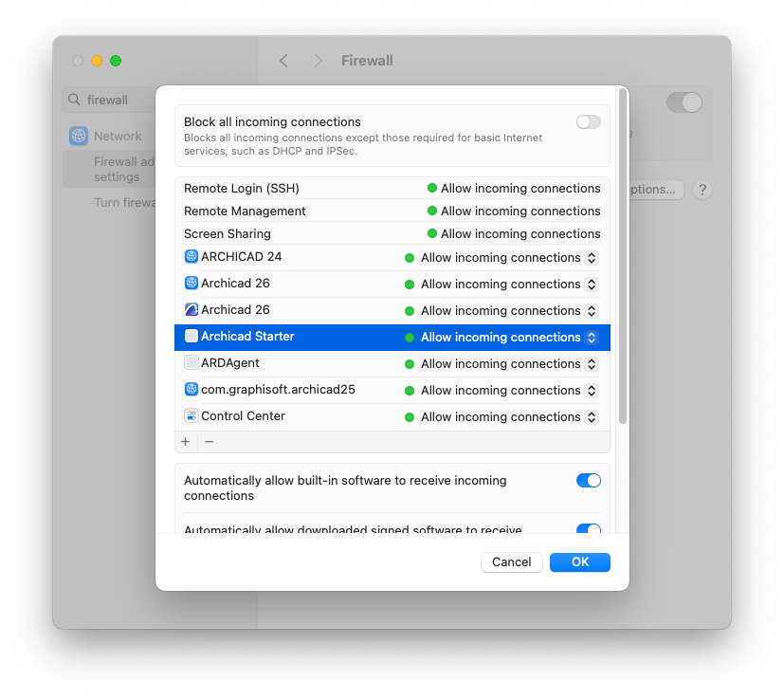This screenshot has width=784, height=699.
Task: Open connection dropdown for ARDAgent
Action: tap(592, 364)
